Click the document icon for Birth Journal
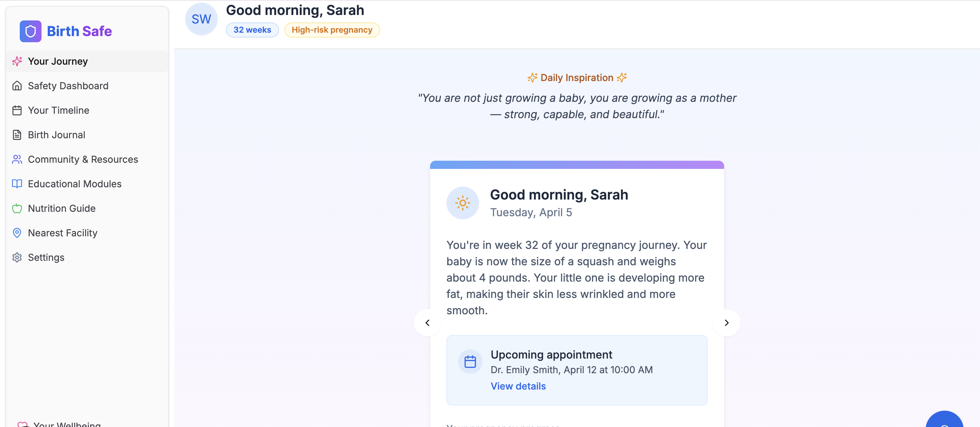The height and width of the screenshot is (427, 980). [x=17, y=135]
